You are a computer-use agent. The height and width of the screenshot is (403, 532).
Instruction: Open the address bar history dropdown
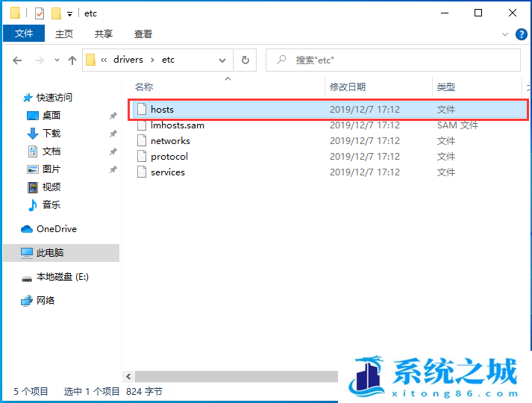click(222, 60)
